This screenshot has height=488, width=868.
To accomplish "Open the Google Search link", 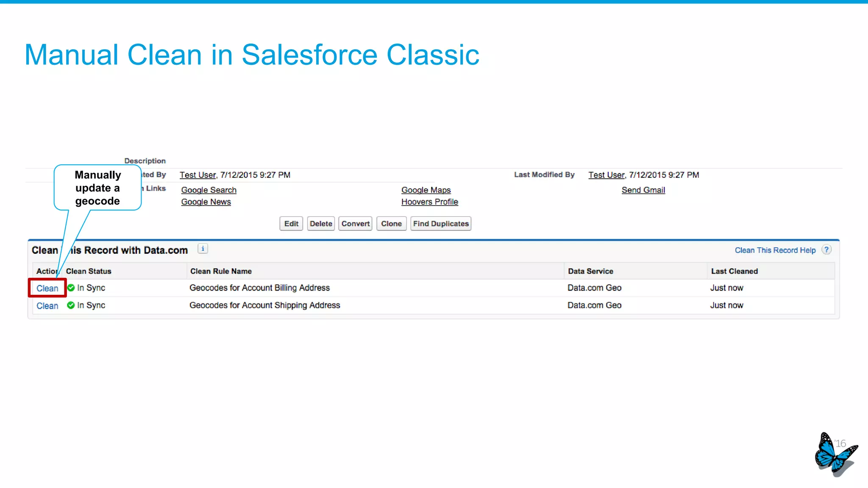I will (209, 190).
